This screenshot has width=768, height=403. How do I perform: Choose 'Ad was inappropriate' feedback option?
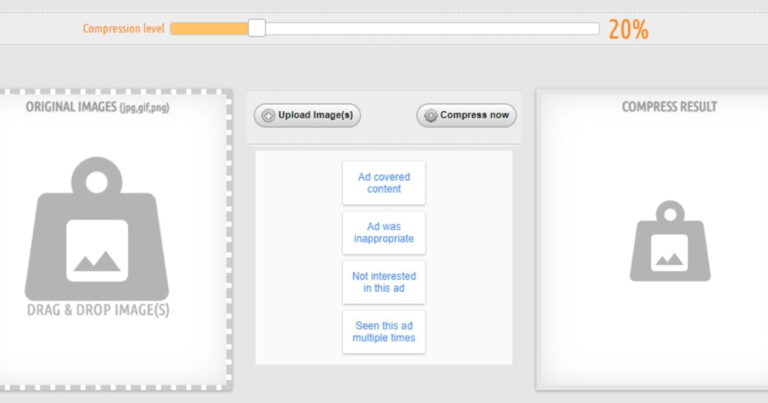pos(383,232)
